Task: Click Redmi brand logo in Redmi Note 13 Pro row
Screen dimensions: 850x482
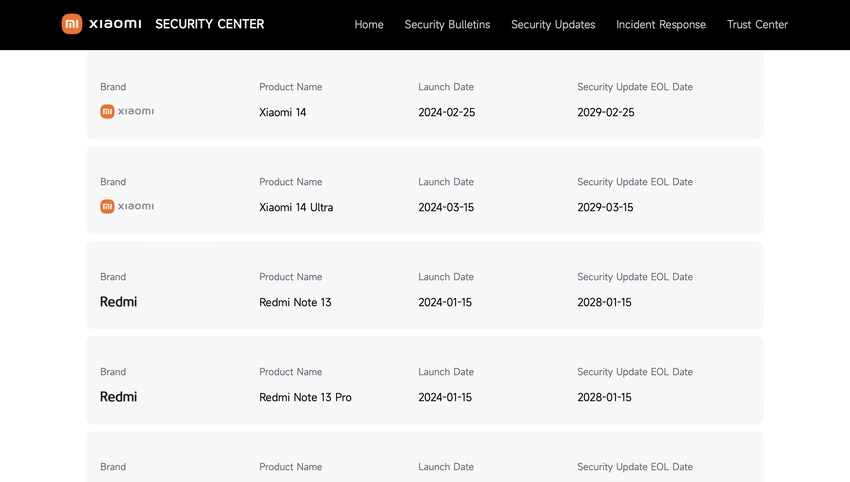Action: (x=118, y=397)
